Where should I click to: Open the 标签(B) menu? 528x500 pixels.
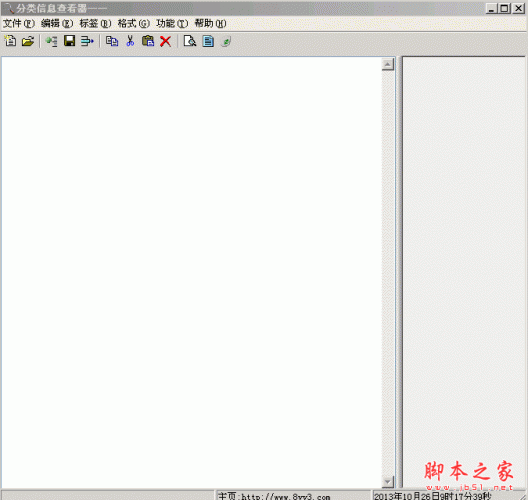coord(95,23)
